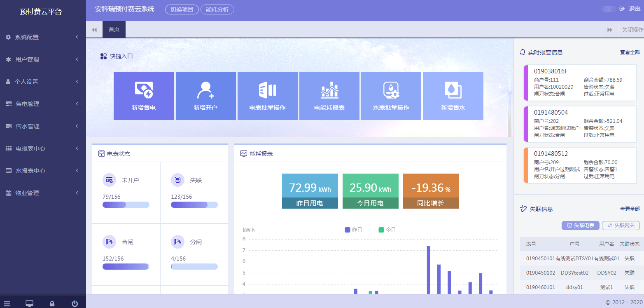Viewport: 644px width, 308px height.
Task: Click the 切换项目 button
Action: (x=182, y=9)
